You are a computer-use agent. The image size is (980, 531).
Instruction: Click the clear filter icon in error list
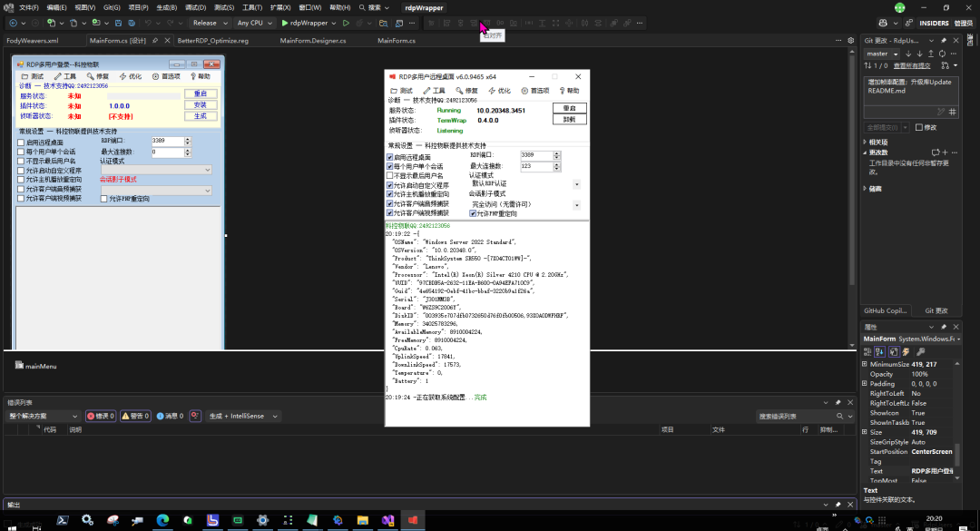[195, 416]
